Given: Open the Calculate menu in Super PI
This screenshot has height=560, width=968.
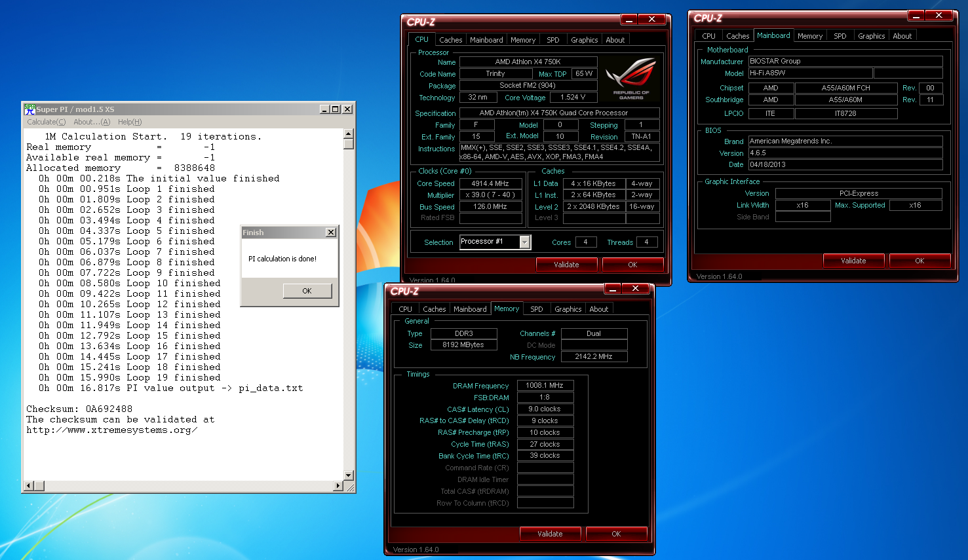Looking at the screenshot, I should (x=46, y=122).
